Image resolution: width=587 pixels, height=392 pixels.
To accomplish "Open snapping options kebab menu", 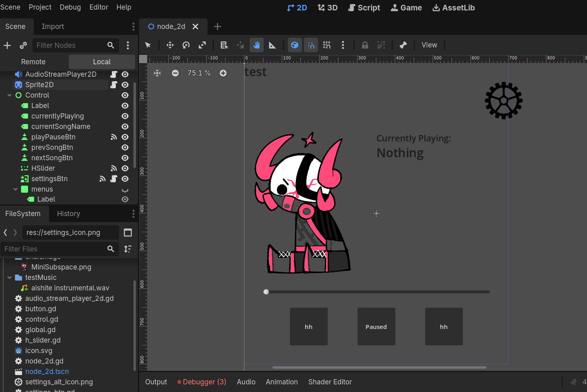I will pos(343,45).
